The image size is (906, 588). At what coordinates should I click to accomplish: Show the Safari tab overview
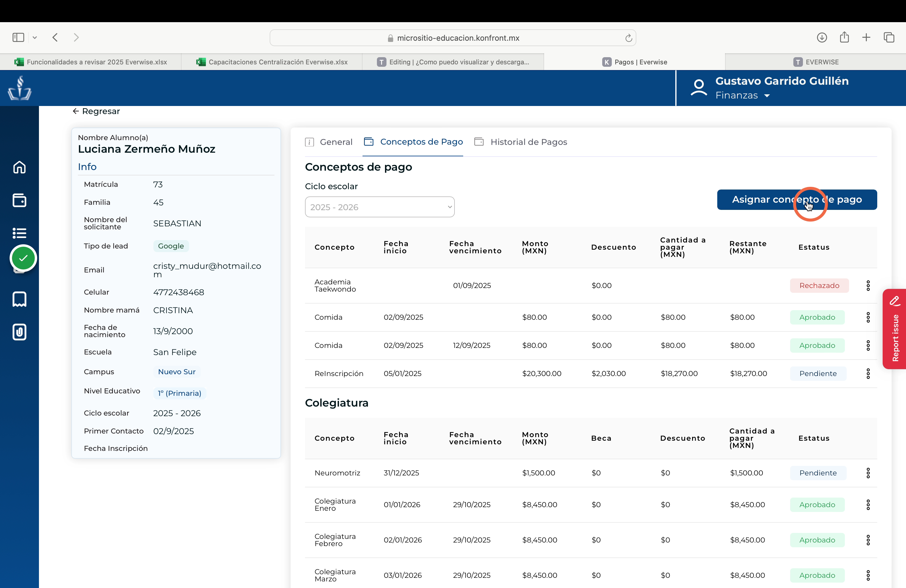889,37
